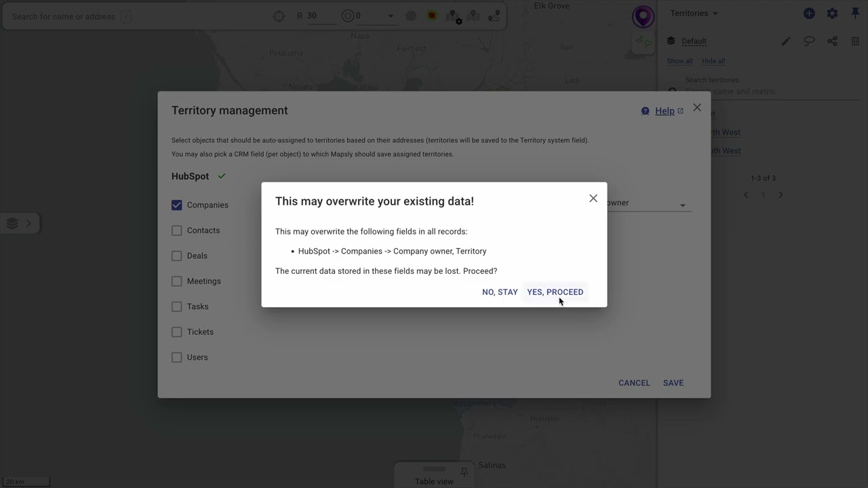Check the Tasks checkbox
This screenshot has height=488, width=868.
[x=177, y=307]
